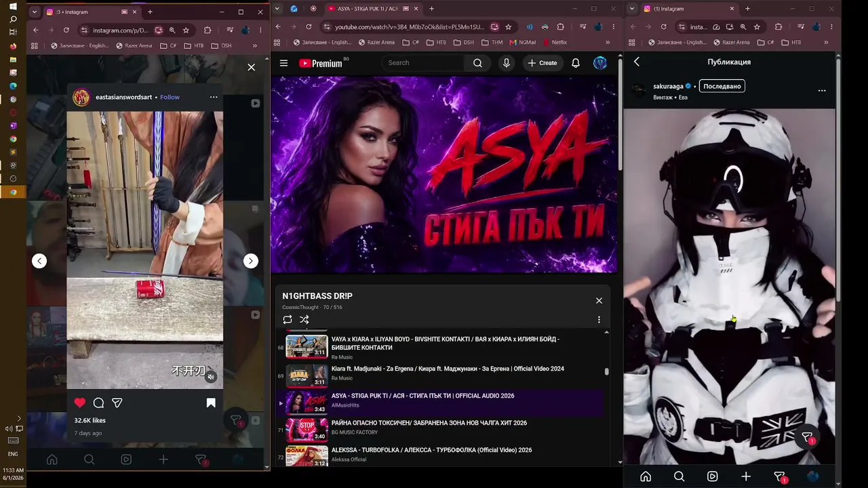Open messages in right Instagram bottom bar

[x=780, y=477]
